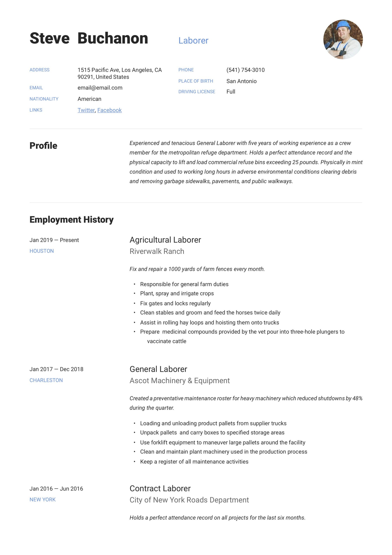
Task: Click the General Laborer job title
Action: click(x=158, y=369)
